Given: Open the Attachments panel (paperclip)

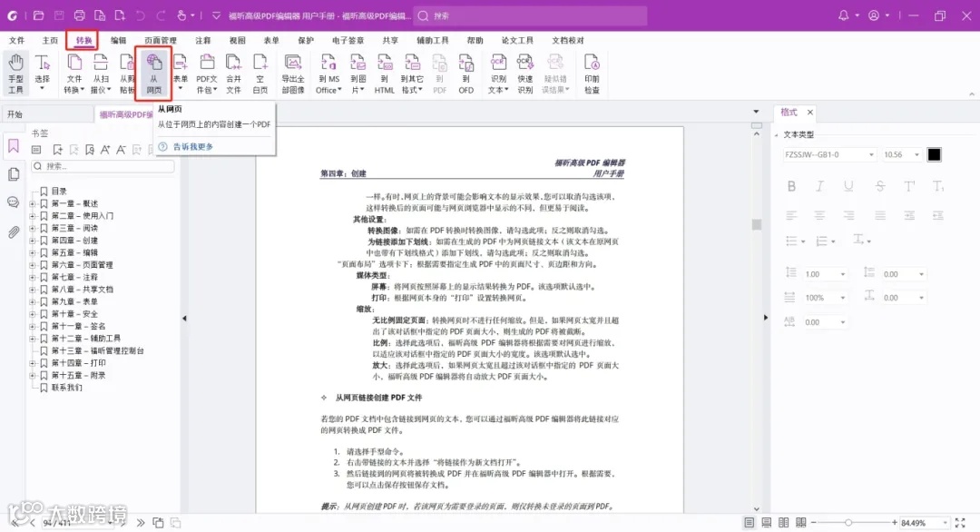Looking at the screenshot, I should click(13, 232).
